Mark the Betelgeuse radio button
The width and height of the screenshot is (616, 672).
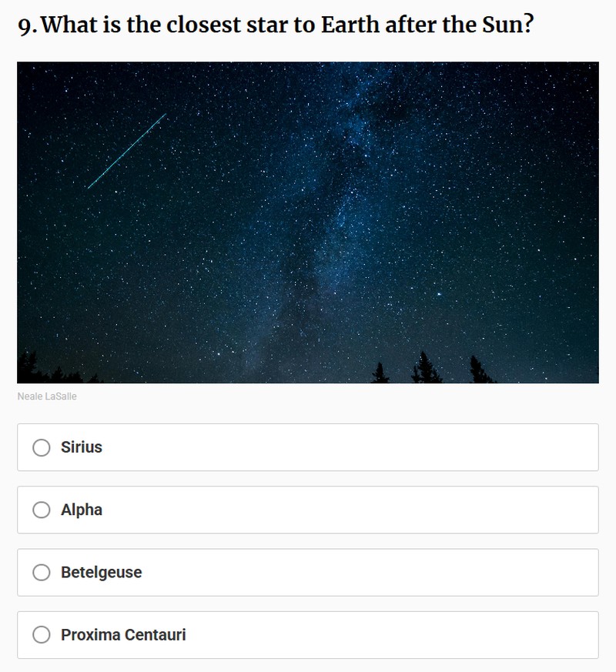tap(42, 573)
